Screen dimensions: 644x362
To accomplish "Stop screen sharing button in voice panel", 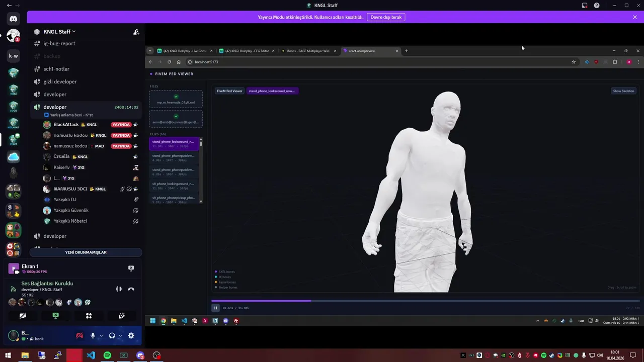I will (x=56, y=316).
